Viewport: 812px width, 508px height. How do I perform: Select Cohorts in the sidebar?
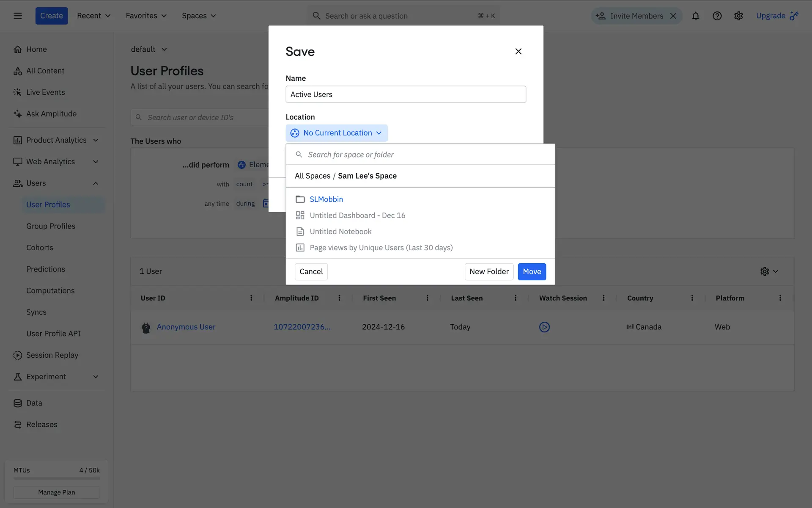pos(40,248)
